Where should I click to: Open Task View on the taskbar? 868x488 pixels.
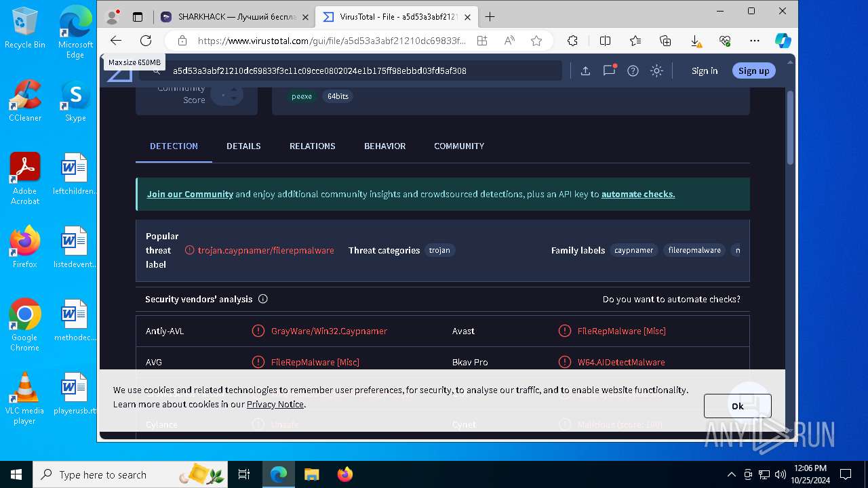tap(244, 474)
